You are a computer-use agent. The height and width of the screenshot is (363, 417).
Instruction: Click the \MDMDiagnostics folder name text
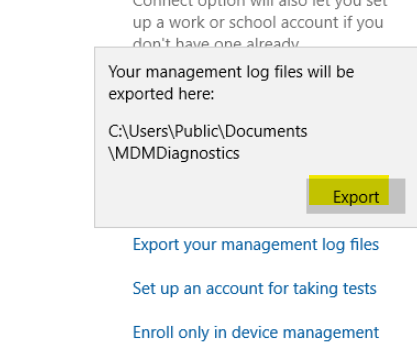tap(174, 154)
